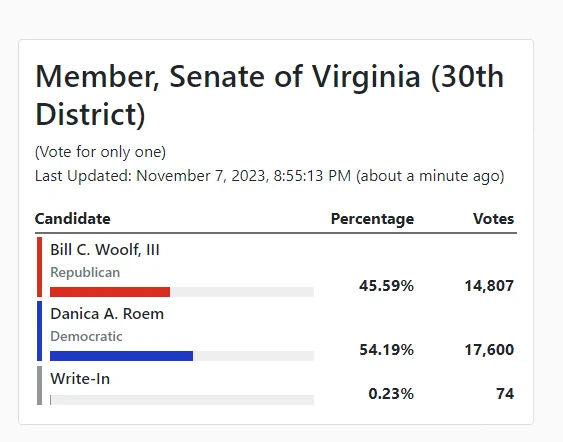Image resolution: width=563 pixels, height=442 pixels.
Task: Click the 45.59% percentage value
Action: click(x=386, y=286)
